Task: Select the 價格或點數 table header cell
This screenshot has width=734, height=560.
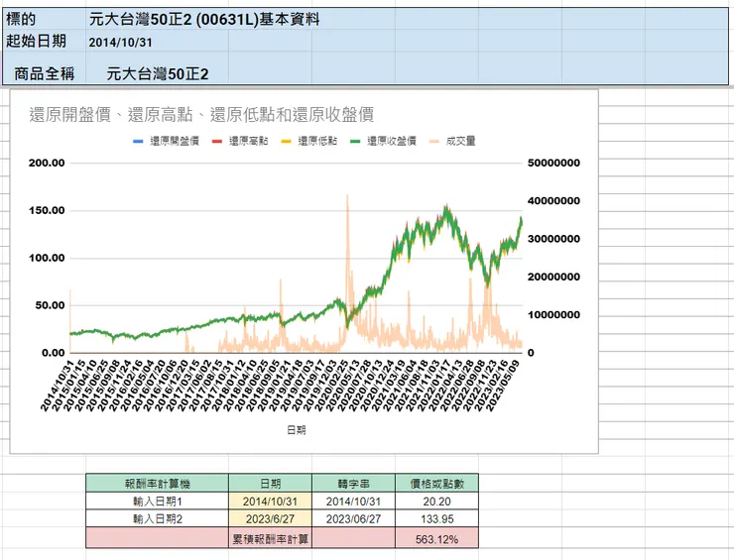Action: [x=436, y=484]
